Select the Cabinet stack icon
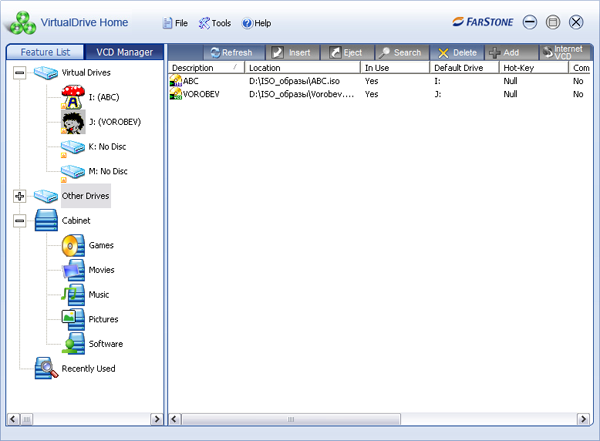Image resolution: width=600 pixels, height=441 pixels. 46,220
